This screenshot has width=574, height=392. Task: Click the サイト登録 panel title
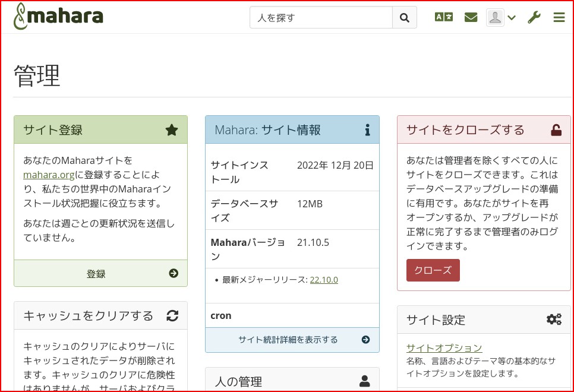pyautogui.click(x=53, y=130)
